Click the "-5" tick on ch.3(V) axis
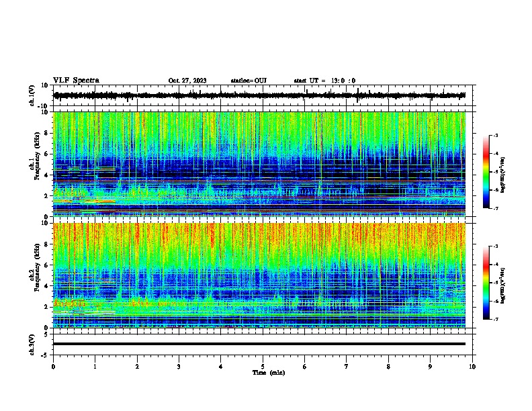This screenshot has width=532, height=411. point(45,355)
